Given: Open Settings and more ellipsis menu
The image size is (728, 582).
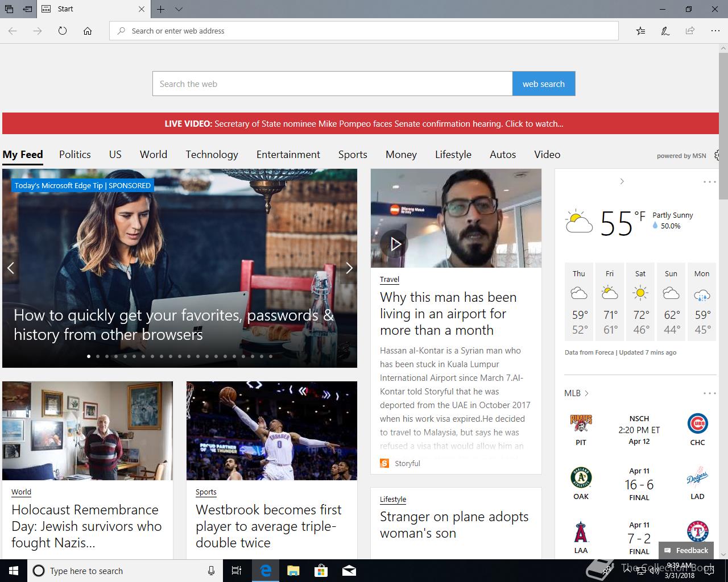Looking at the screenshot, I should pyautogui.click(x=715, y=31).
